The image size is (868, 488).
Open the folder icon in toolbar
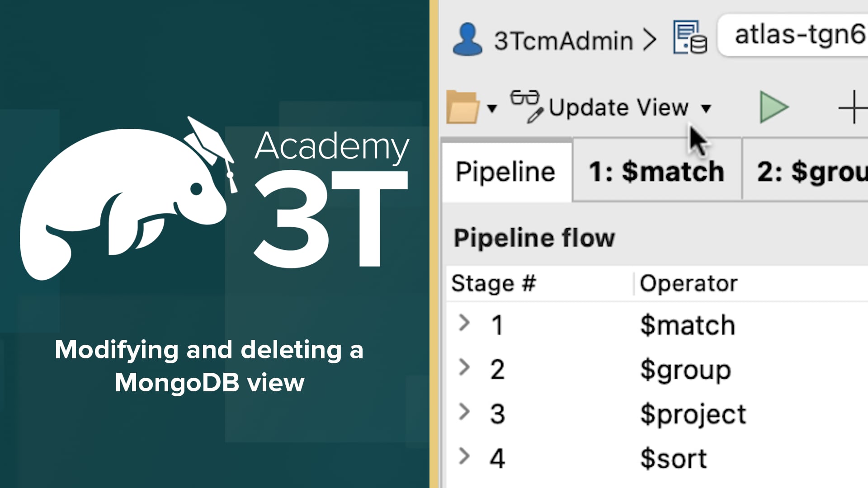[462, 107]
